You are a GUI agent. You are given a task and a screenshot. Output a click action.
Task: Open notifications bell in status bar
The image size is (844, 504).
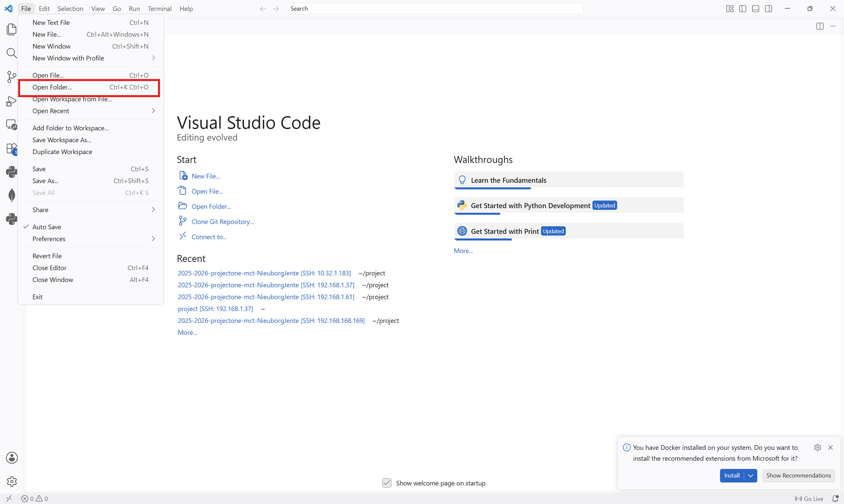[x=835, y=498]
